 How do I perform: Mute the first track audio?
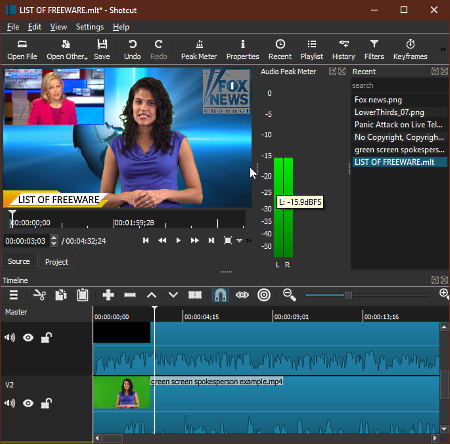point(10,338)
